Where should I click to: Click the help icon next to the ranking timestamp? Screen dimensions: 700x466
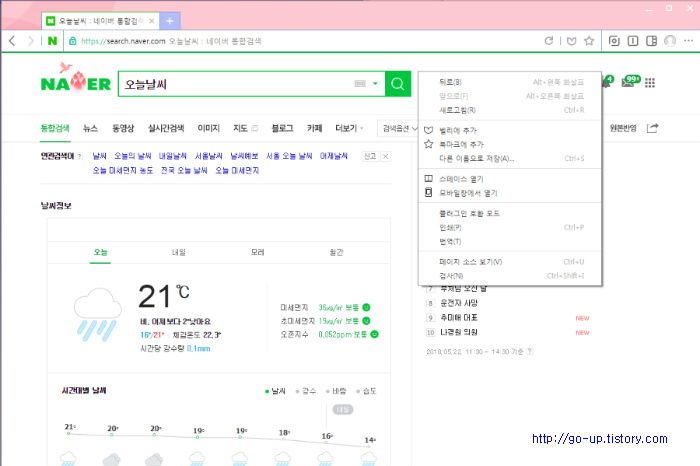tap(529, 351)
